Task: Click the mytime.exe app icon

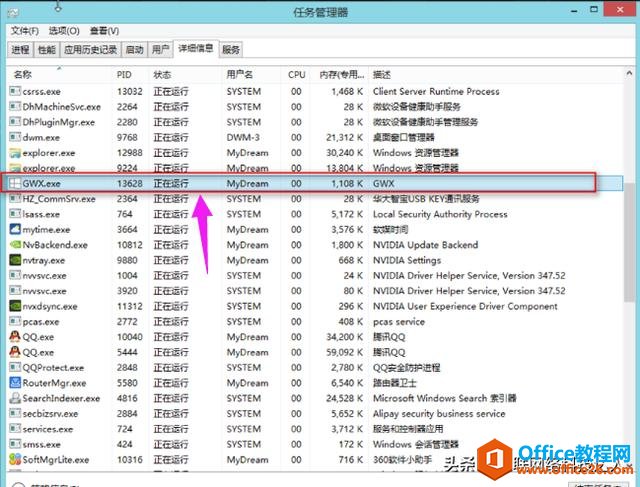Action: click(x=15, y=229)
